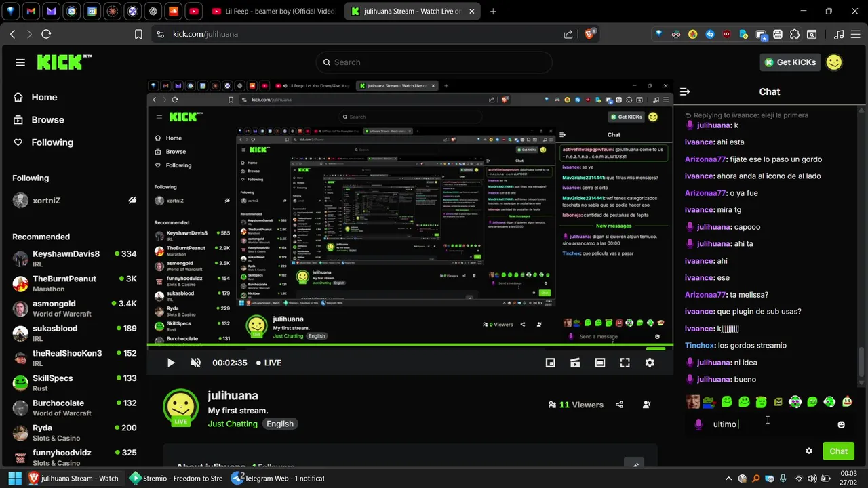Click the purple microphone chat identity icon

coord(698,424)
